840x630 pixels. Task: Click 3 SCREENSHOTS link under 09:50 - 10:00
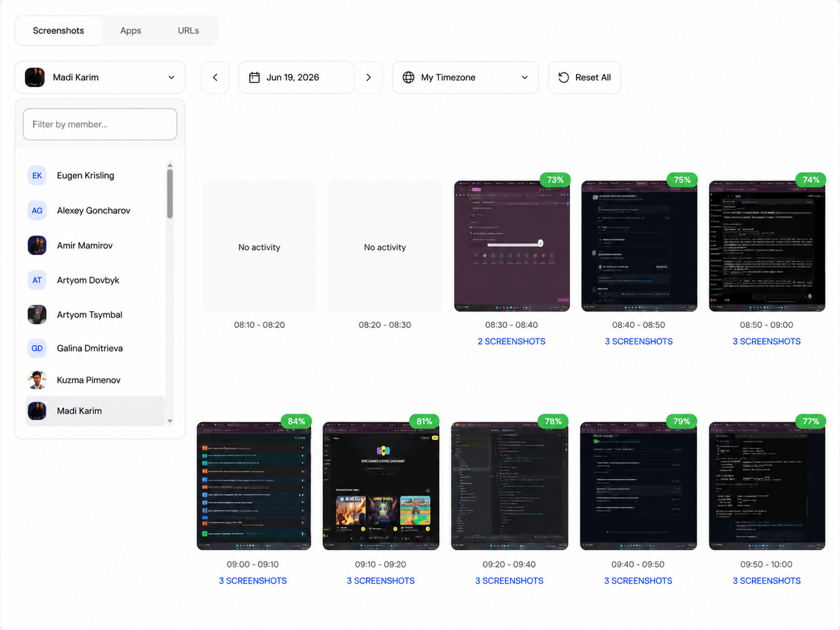pos(766,581)
